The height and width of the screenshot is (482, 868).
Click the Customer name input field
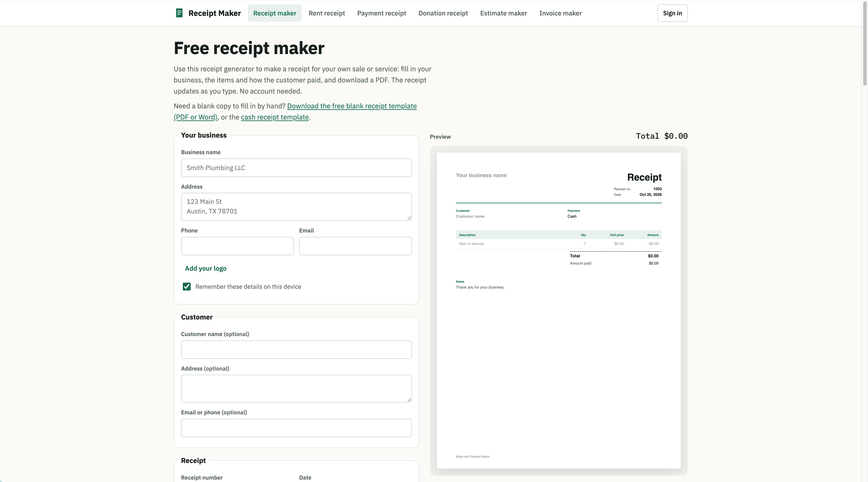tap(296, 349)
